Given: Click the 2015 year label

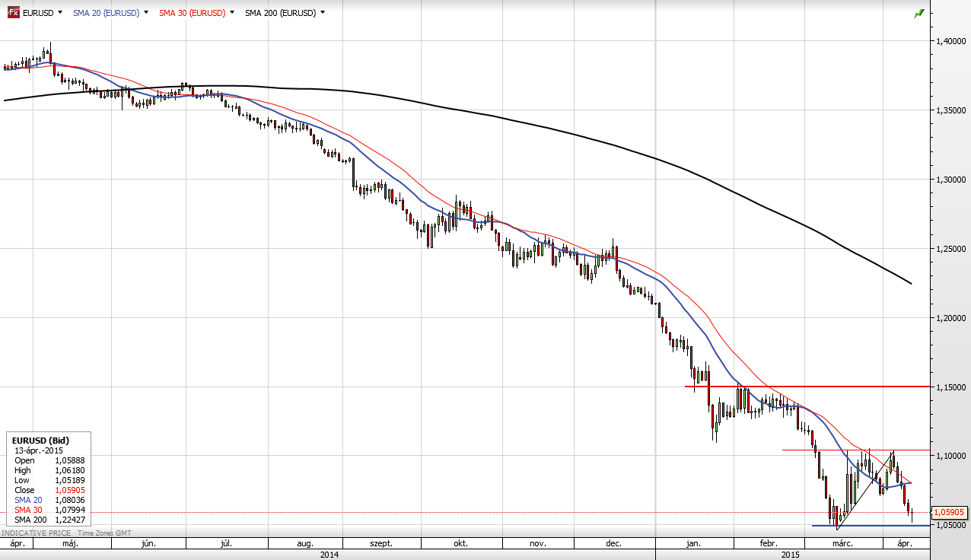Looking at the screenshot, I should [791, 555].
